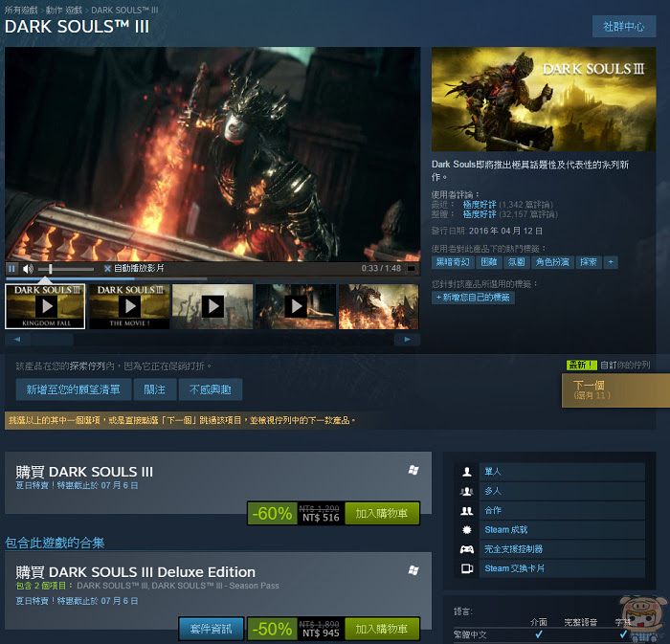Screen dimensions: 670x644
Task: Follow the game with 關注
Action: click(x=155, y=389)
